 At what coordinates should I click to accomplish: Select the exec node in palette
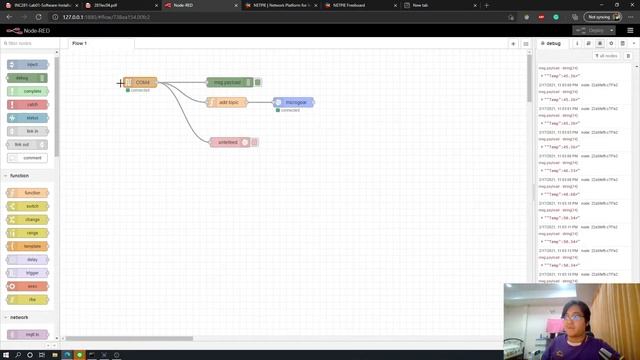(x=28, y=286)
